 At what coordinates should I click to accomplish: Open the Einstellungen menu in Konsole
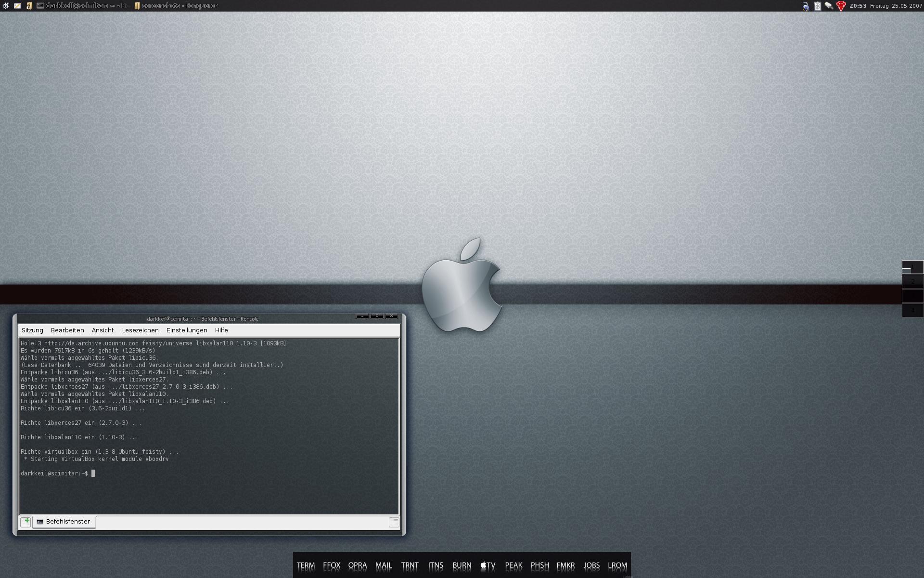[x=187, y=330]
